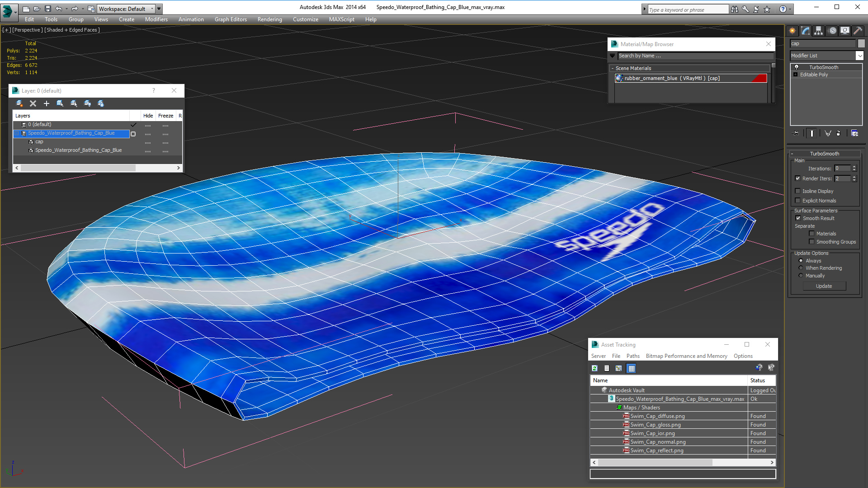The width and height of the screenshot is (868, 488).
Task: Collapse the TurboSmooth rollout header
Action: click(x=824, y=154)
